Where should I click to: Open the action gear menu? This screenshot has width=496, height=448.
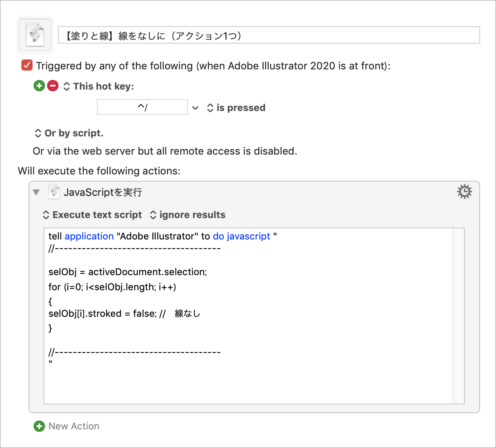[x=465, y=192]
